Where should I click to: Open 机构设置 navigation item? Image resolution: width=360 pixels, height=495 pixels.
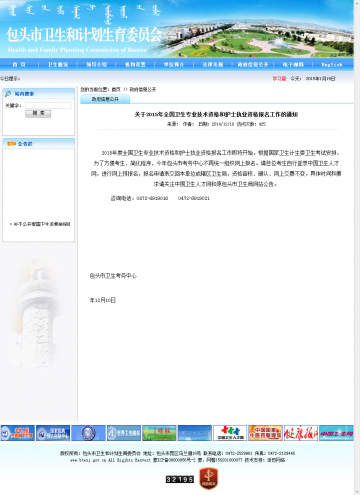point(135,64)
